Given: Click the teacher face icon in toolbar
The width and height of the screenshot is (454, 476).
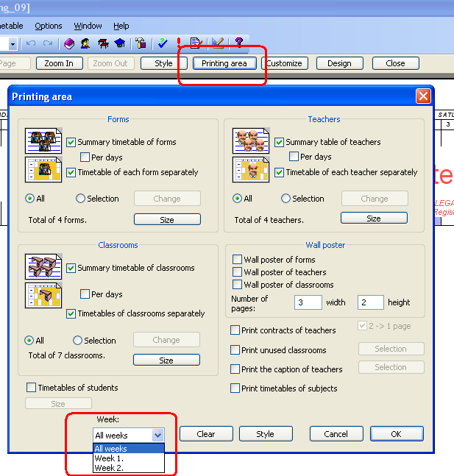Looking at the screenshot, I should (85, 43).
